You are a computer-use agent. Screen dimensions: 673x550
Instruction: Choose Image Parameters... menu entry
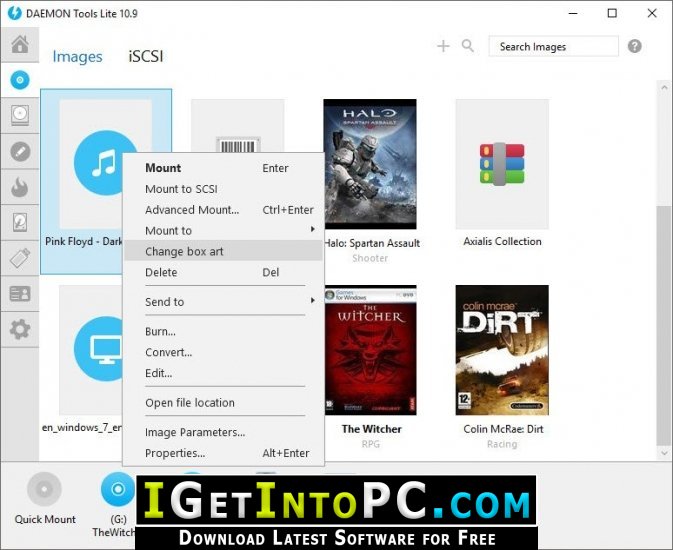(223, 432)
